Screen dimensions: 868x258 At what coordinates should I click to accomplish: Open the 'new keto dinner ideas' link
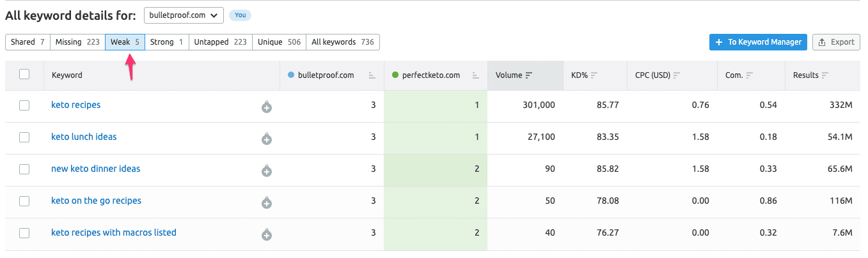coord(95,169)
